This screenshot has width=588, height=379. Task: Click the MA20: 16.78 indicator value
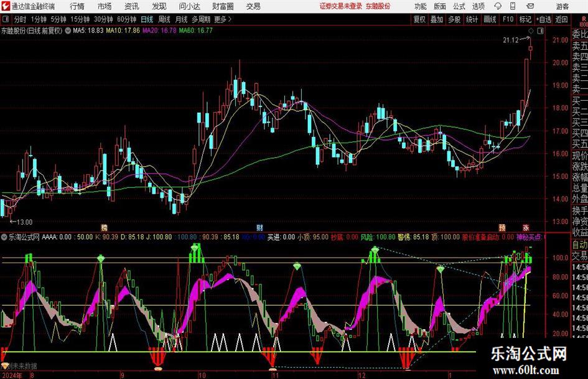point(159,30)
